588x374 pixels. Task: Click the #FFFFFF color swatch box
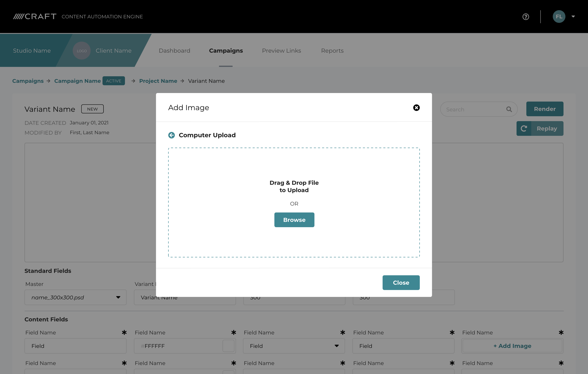click(x=228, y=346)
